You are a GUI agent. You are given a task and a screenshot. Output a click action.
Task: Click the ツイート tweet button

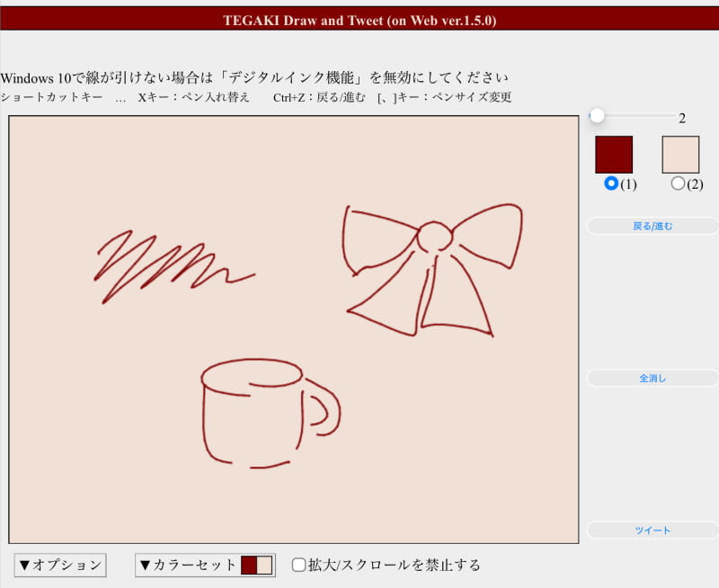tap(652, 530)
